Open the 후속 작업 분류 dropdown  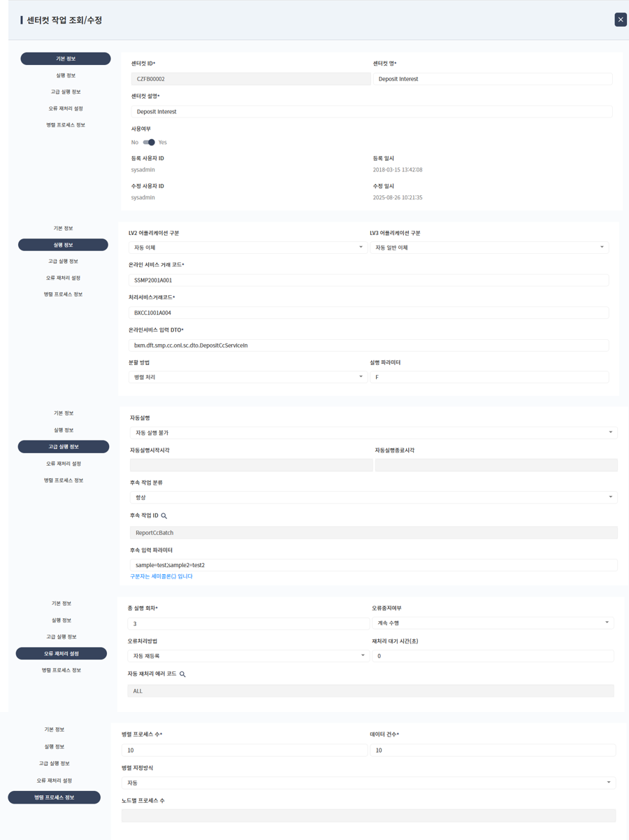pos(373,497)
